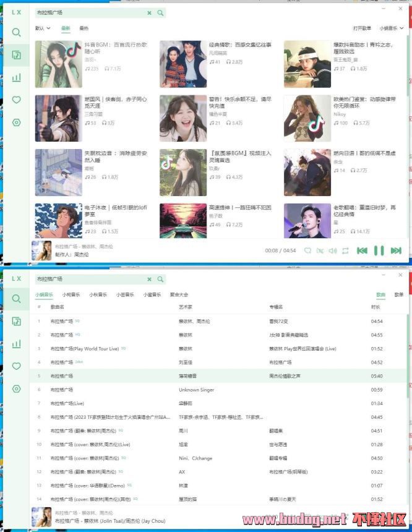Click the magnifier search button in lower window
Screen dimensions: 412x532
[x=161, y=280]
